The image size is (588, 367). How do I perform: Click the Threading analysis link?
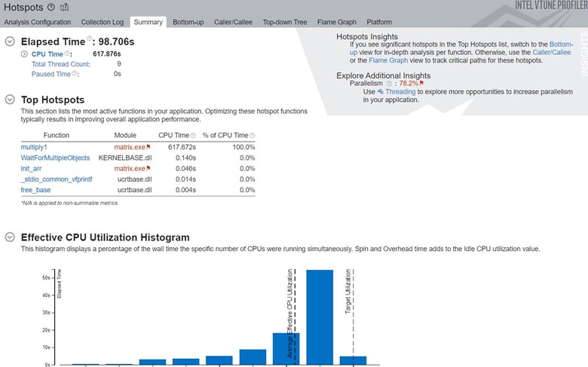[400, 91]
